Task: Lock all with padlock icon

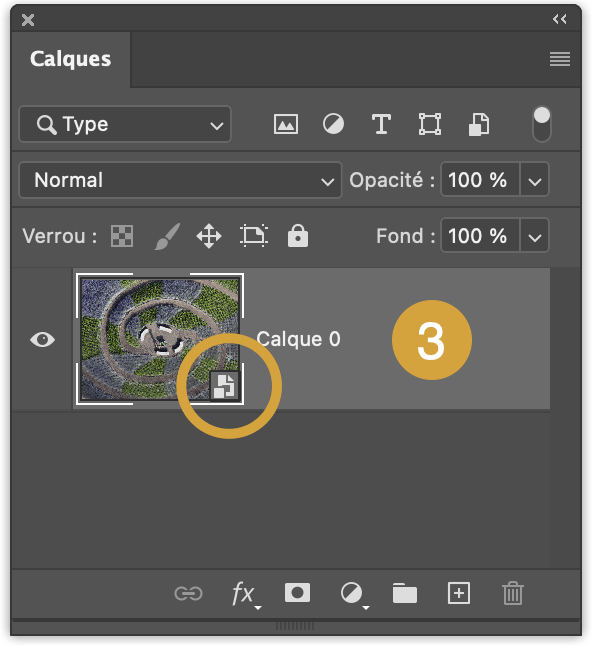Action: click(298, 236)
